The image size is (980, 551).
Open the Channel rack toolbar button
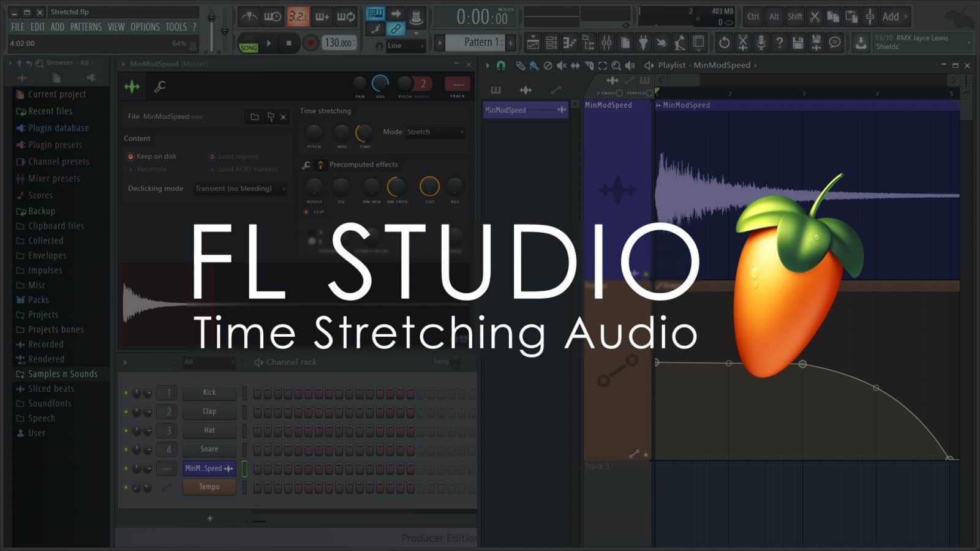coord(551,42)
